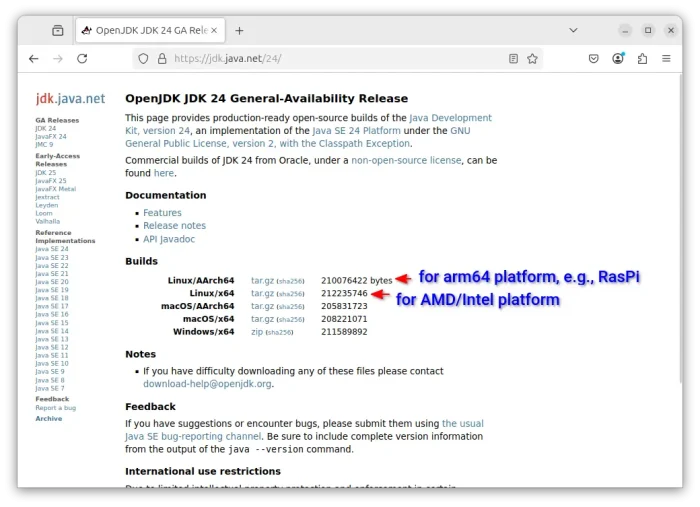This screenshot has height=507, width=700.
Task: Download Linux/x64 tar.gz build
Action: pyautogui.click(x=262, y=293)
